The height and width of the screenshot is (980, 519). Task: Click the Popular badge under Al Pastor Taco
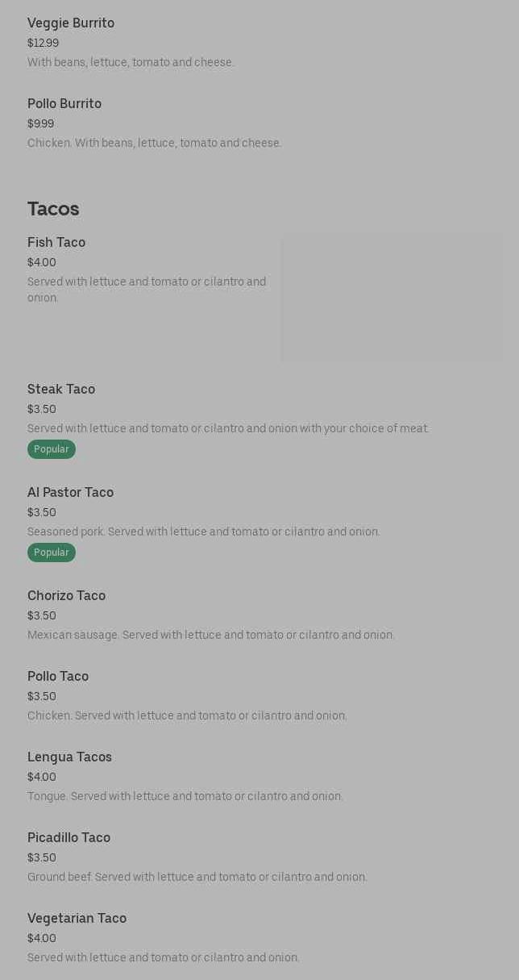tap(52, 553)
